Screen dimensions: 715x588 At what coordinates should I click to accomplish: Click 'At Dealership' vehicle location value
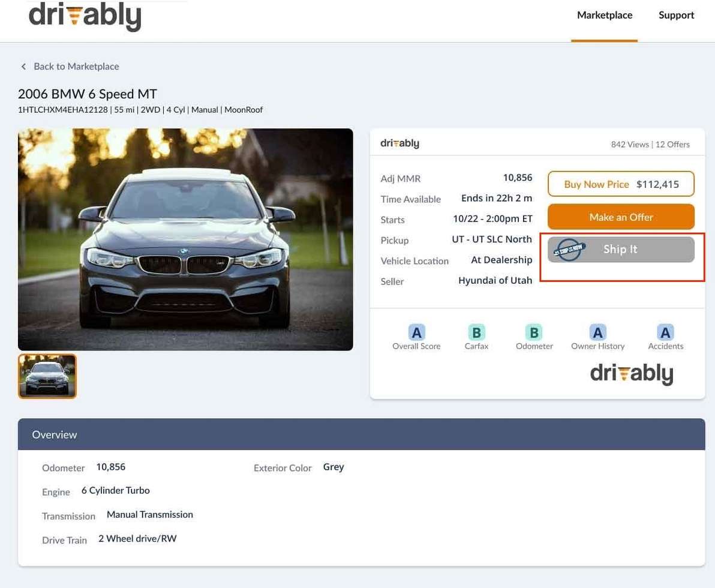pos(501,260)
